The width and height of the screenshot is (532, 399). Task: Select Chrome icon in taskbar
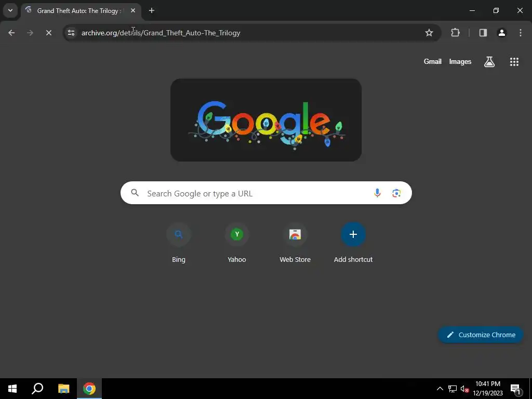coord(89,389)
